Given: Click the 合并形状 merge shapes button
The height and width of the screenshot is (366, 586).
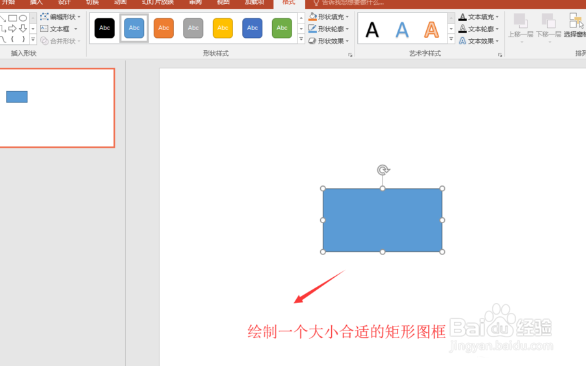Looking at the screenshot, I should coord(60,41).
